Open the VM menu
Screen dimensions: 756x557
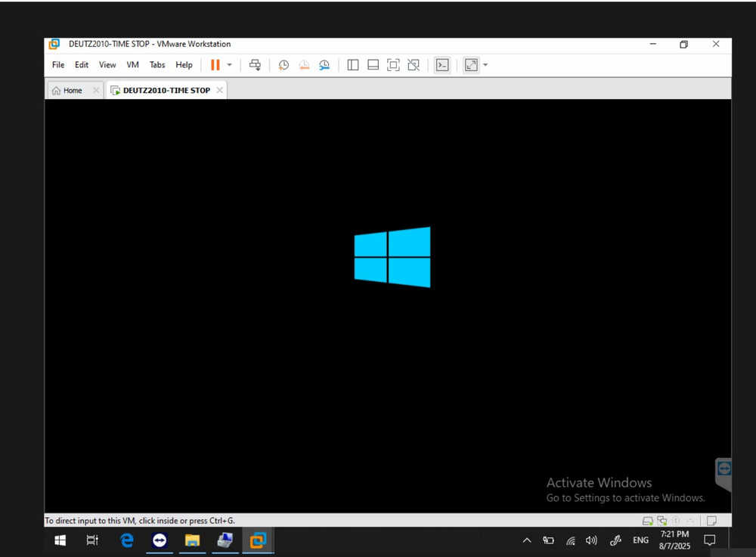(x=132, y=64)
